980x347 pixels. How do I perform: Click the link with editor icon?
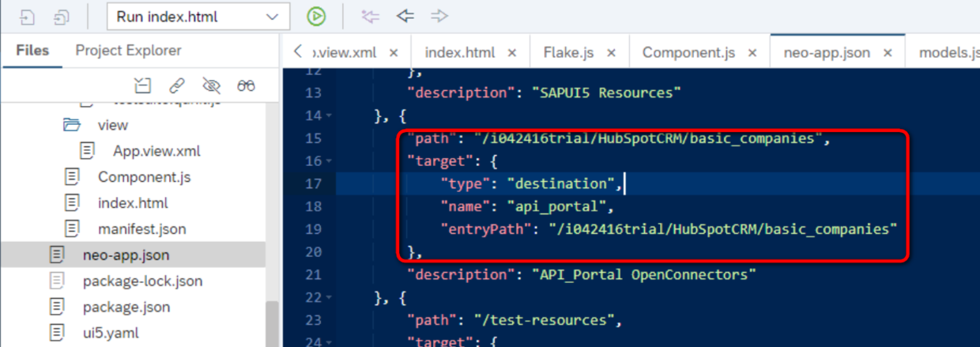coord(176,85)
